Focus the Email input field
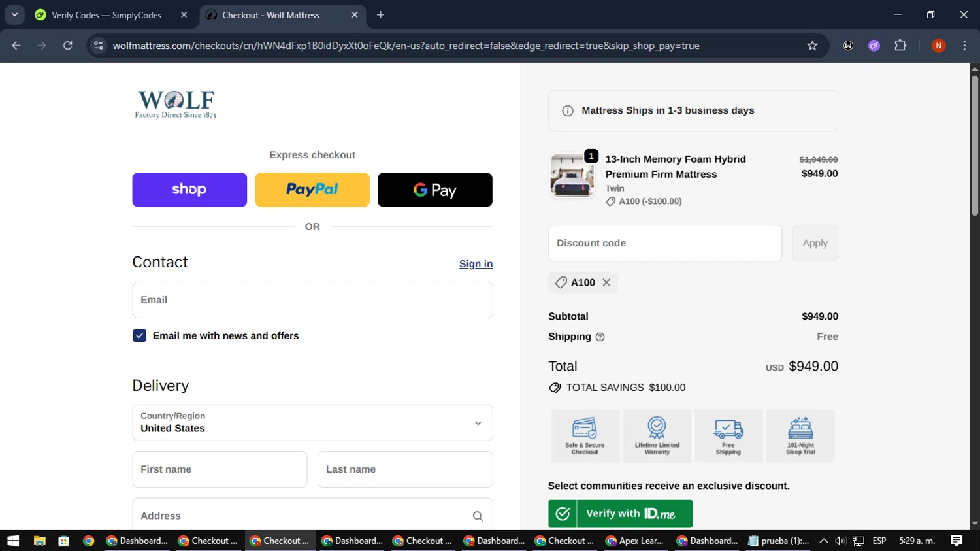980x551 pixels. coord(312,300)
